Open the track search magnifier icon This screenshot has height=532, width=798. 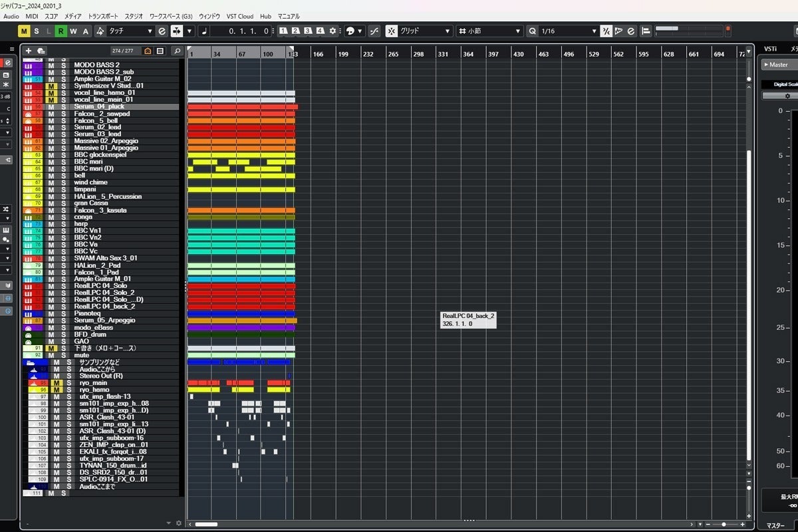(177, 51)
